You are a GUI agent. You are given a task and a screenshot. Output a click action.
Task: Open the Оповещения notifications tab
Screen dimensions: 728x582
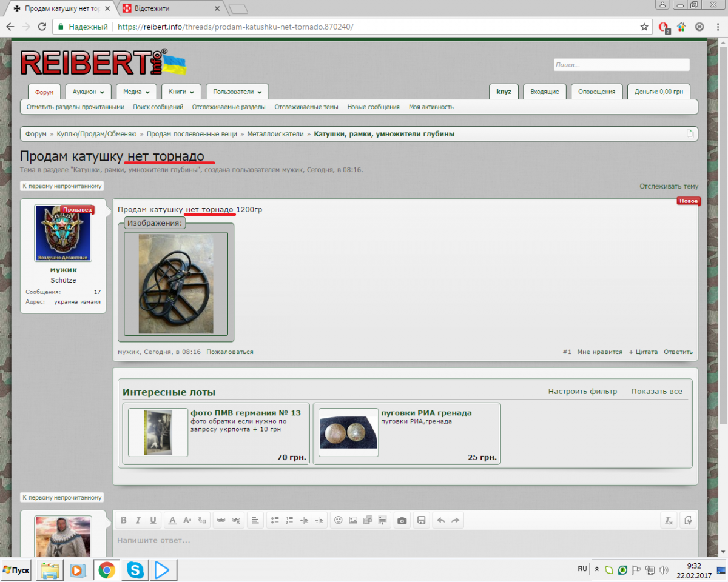[596, 92]
